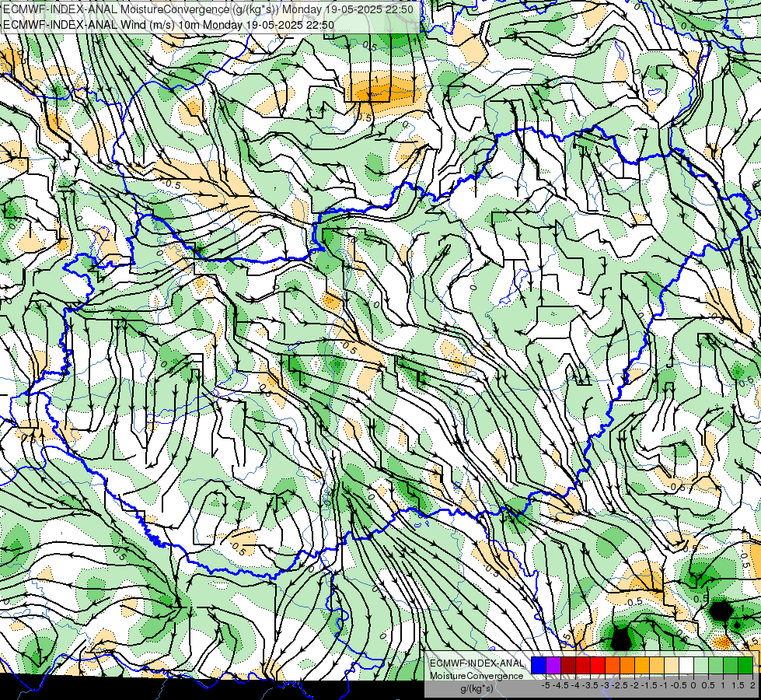
Task: Select the red-orange swatch between -3 and -2.5
Action: point(613,665)
